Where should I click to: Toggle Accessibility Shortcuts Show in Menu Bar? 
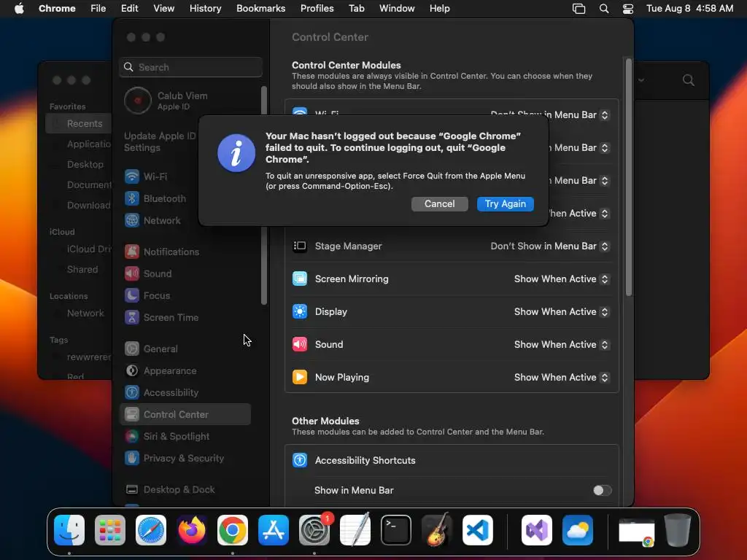pyautogui.click(x=602, y=491)
